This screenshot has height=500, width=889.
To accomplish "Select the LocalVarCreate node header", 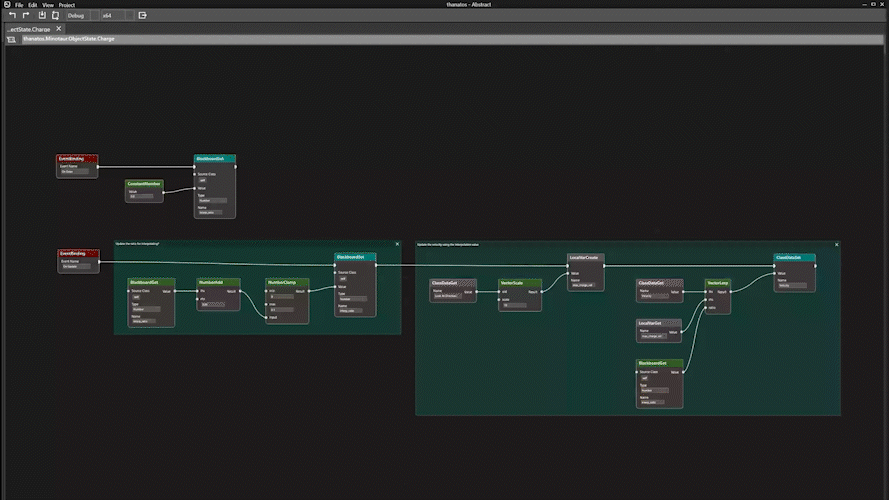I will point(586,258).
